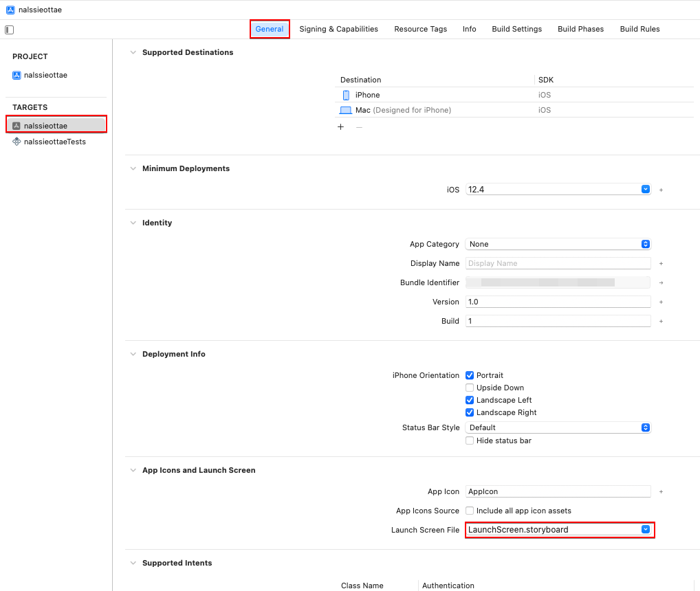The width and height of the screenshot is (700, 591).
Task: Select the nalssieottae app target
Action: tap(56, 126)
